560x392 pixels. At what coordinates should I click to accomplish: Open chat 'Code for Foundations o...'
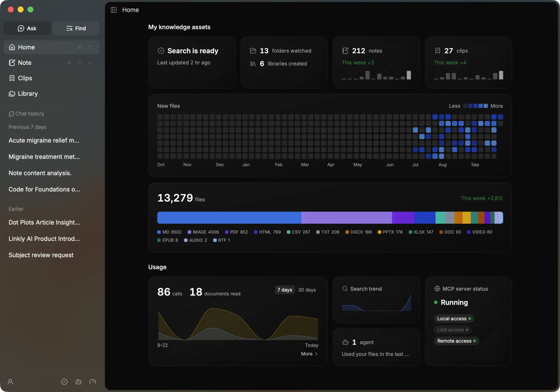pos(44,189)
